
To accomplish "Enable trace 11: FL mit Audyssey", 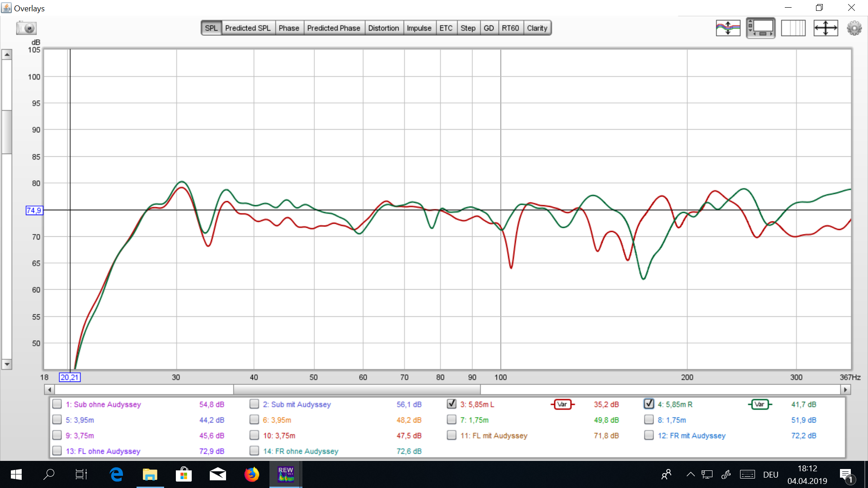I will (452, 435).
